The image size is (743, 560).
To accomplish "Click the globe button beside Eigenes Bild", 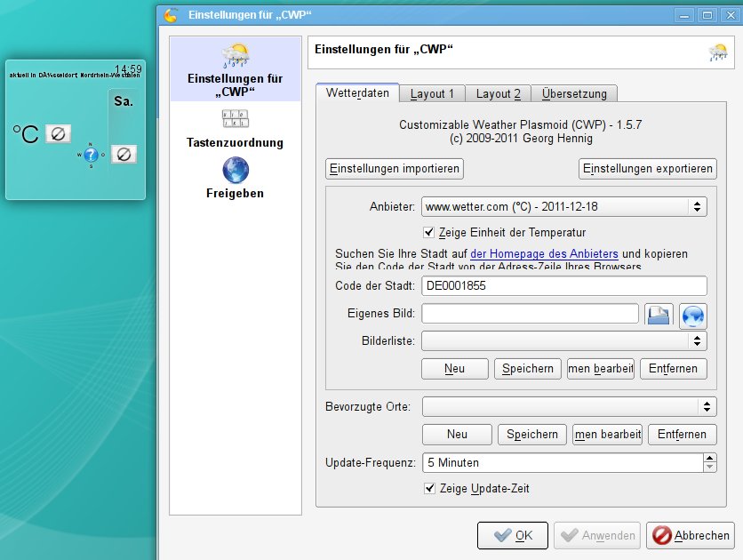I will pos(692,316).
